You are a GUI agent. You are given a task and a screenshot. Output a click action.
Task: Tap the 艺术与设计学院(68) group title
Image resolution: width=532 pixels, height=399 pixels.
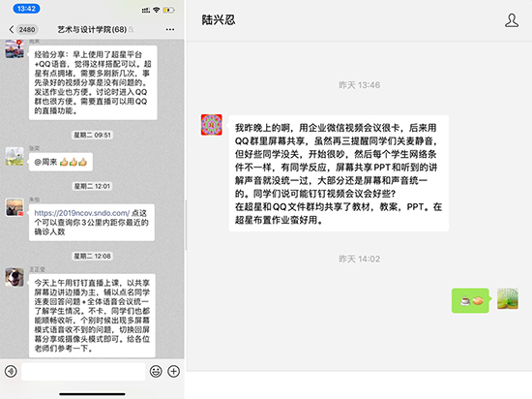click(92, 30)
